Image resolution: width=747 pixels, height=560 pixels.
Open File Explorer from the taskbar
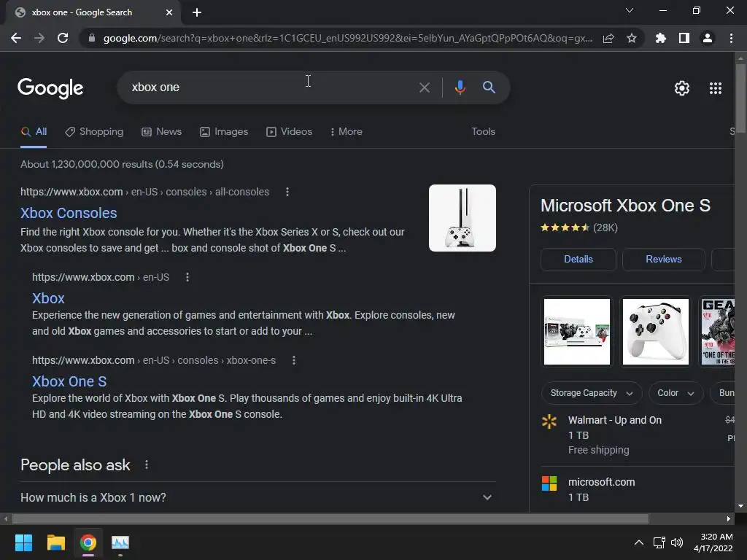coord(55,542)
